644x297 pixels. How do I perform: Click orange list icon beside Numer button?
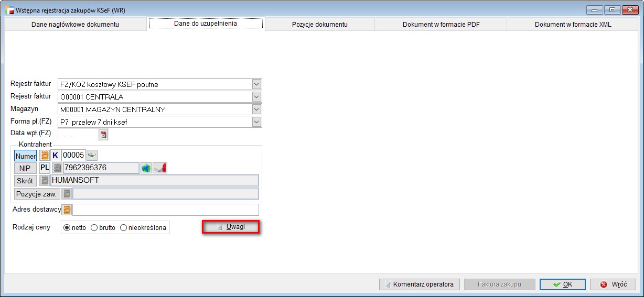pos(45,156)
